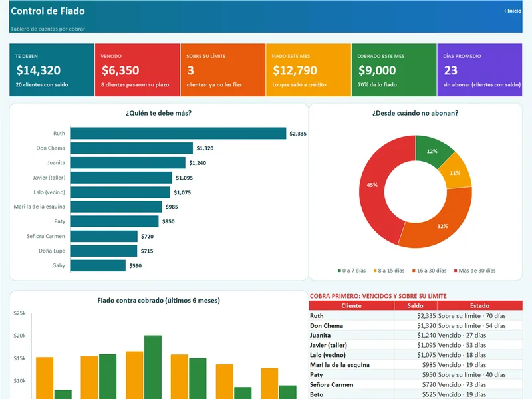532x399 pixels.
Task: Select the green 12% donut slice
Action: coord(432,151)
